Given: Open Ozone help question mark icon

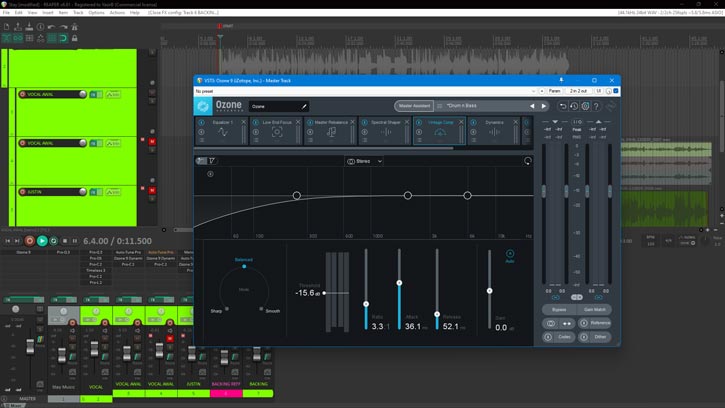Looking at the screenshot, I should pyautogui.click(x=596, y=106).
